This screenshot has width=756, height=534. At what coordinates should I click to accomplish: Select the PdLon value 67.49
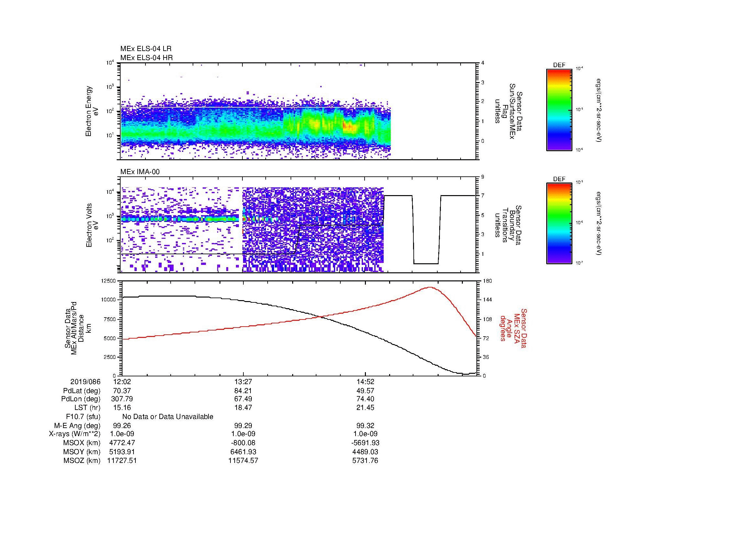[x=243, y=399]
